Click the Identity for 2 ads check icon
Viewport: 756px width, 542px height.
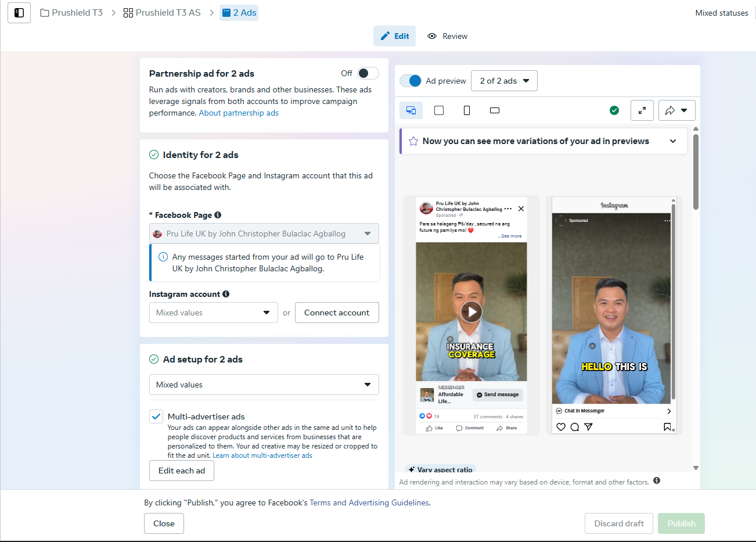(x=154, y=155)
